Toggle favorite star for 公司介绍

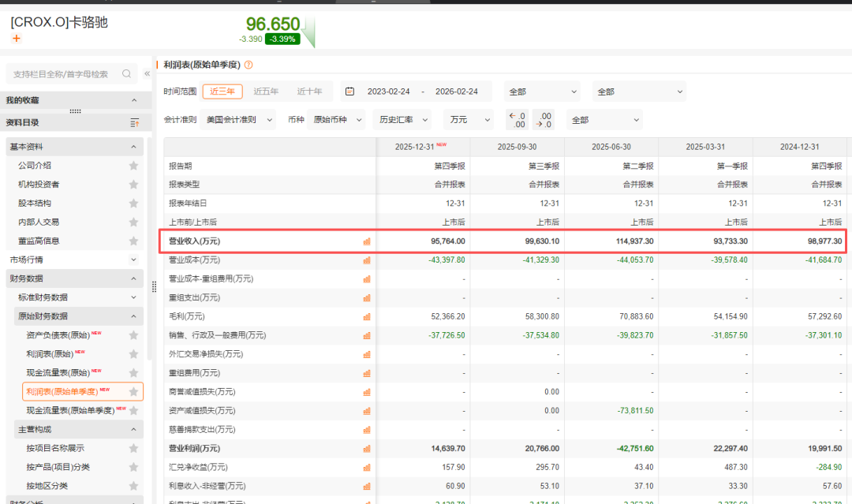[x=133, y=166]
